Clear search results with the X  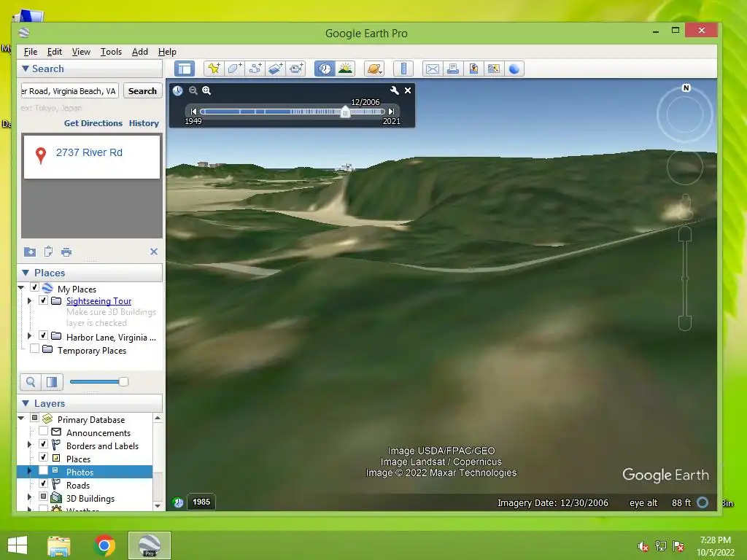click(154, 252)
